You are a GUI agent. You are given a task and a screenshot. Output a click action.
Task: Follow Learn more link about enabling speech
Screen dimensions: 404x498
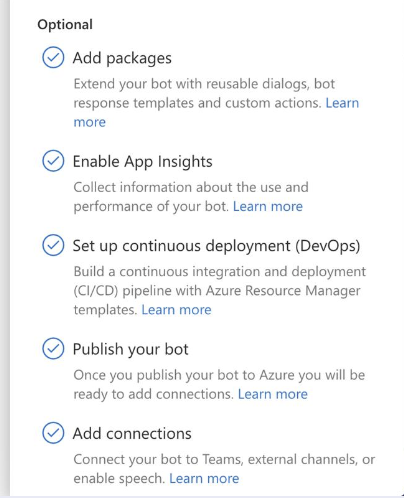(204, 478)
